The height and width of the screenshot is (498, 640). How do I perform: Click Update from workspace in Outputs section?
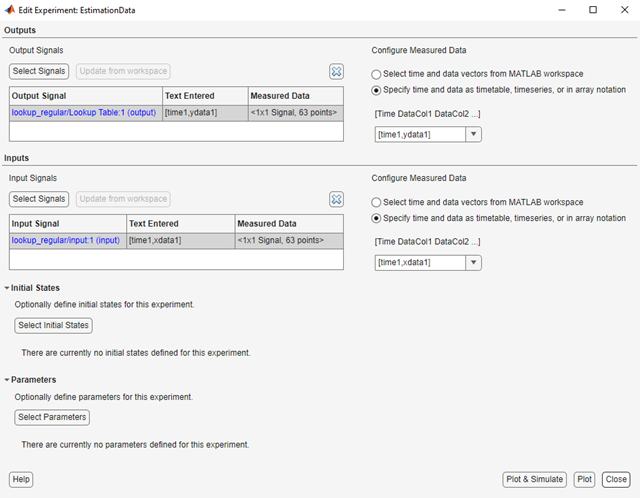pos(123,71)
